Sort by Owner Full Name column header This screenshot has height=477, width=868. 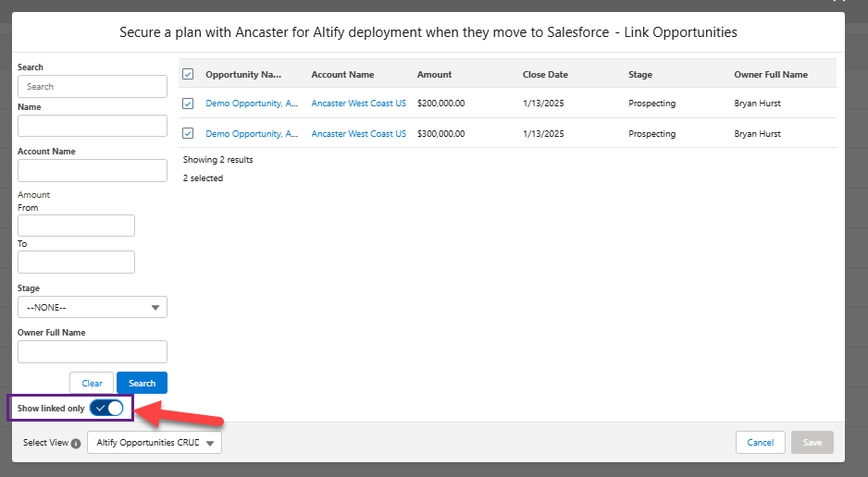pyautogui.click(x=771, y=75)
